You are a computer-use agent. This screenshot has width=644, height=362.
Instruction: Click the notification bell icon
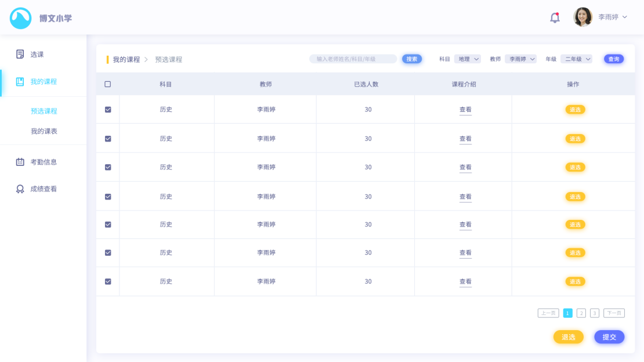(555, 17)
